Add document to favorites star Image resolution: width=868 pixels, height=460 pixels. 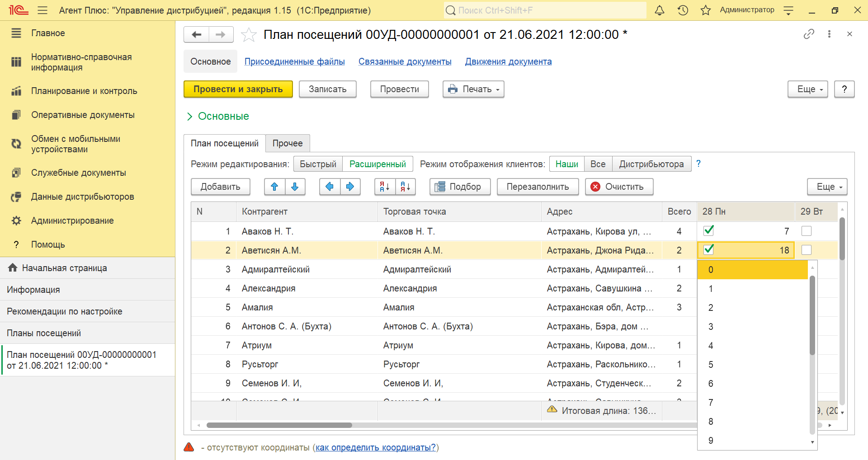(249, 34)
